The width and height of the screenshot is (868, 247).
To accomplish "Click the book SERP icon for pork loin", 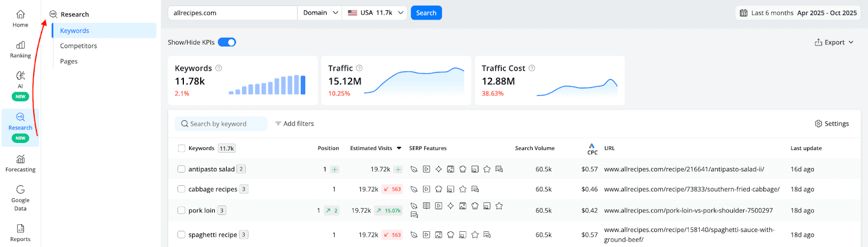I will (x=426, y=206).
